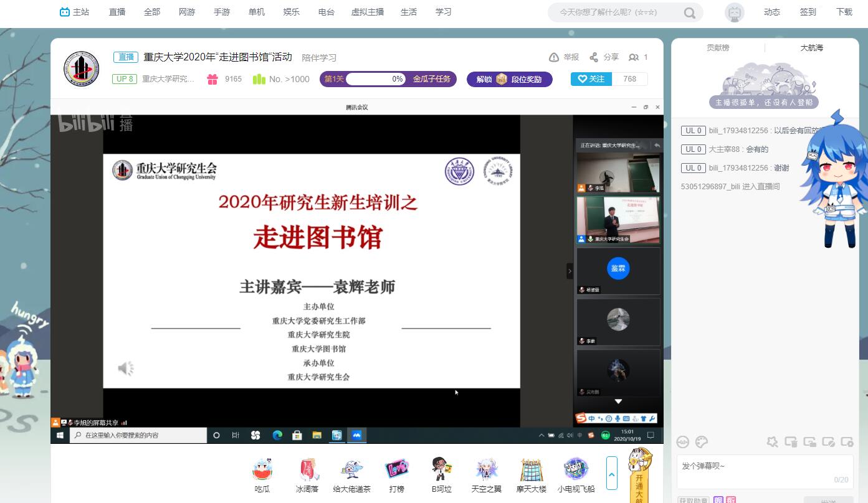Click the 第1关 progress bar showing 0%
Image resolution: width=868 pixels, height=503 pixels.
click(376, 79)
